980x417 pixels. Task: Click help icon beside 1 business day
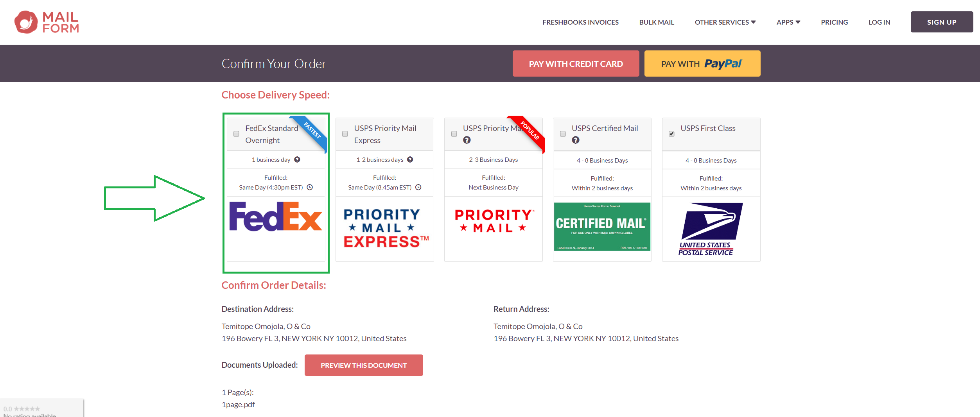pos(297,159)
